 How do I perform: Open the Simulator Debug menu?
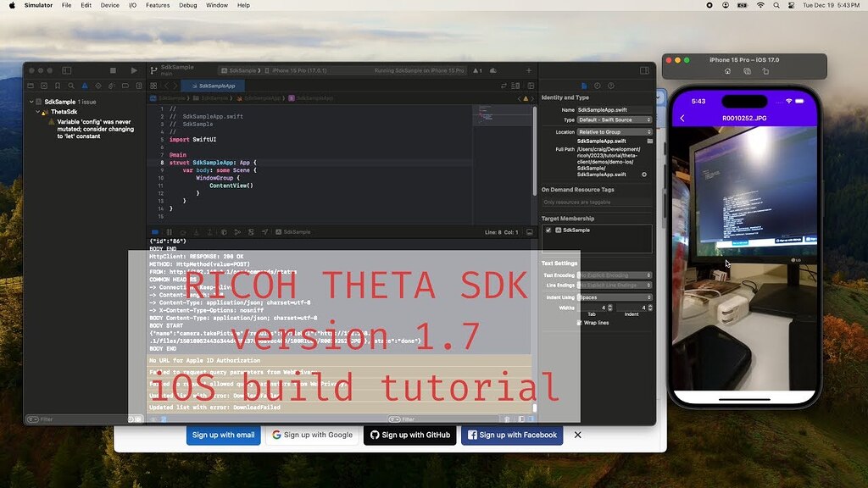coord(187,5)
